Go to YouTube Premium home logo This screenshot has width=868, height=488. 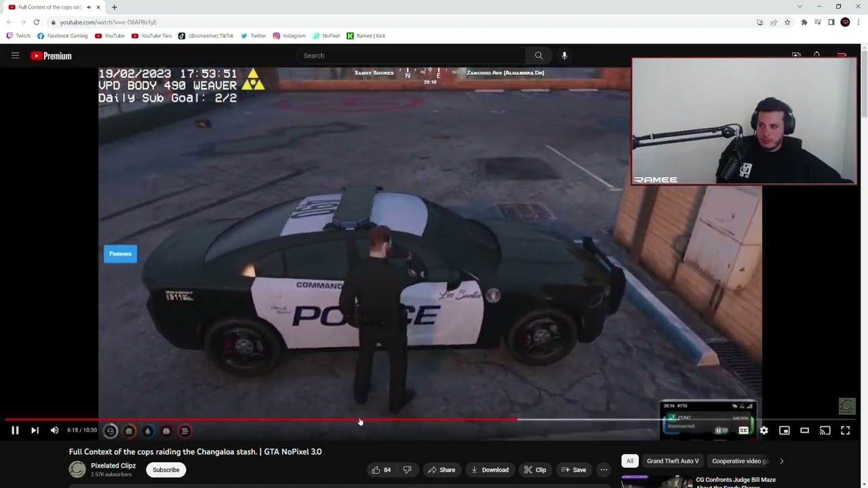(x=51, y=56)
